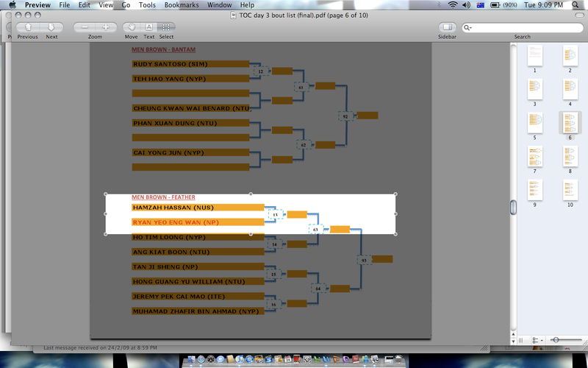Image resolution: width=588 pixels, height=368 pixels.
Task: Click the MEN BROWN - BANTAM heading
Action: point(163,49)
